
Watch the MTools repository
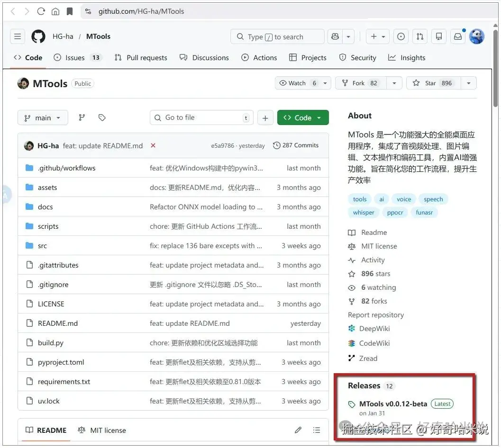296,83
